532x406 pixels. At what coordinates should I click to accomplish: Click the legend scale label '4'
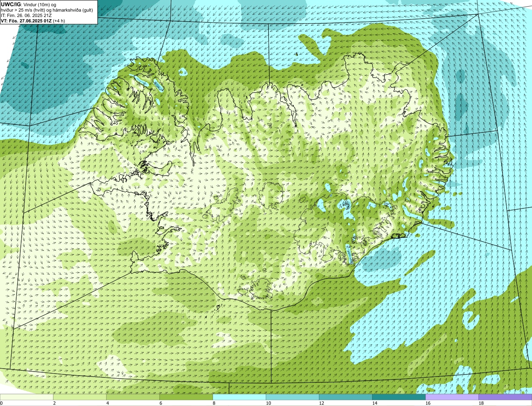pyautogui.click(x=108, y=403)
